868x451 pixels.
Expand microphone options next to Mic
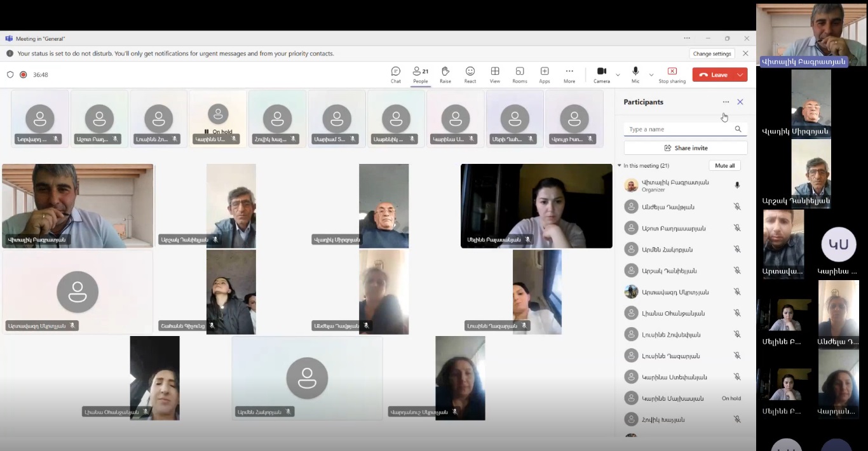coord(651,75)
